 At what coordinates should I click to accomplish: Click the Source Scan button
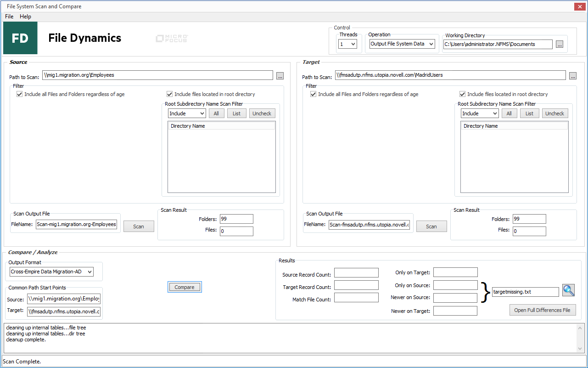click(x=139, y=226)
